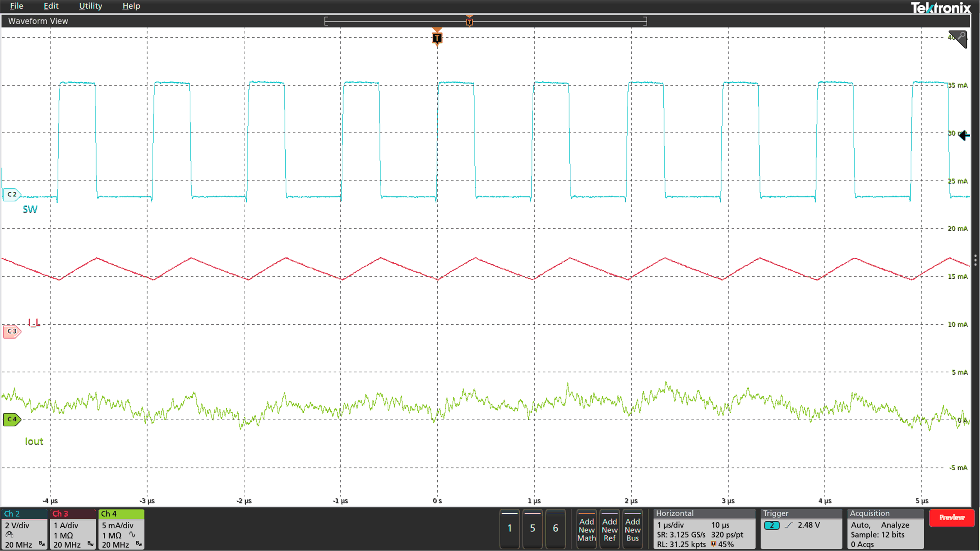This screenshot has width=980, height=551.
Task: Click the trigger position T marker
Action: 437,38
